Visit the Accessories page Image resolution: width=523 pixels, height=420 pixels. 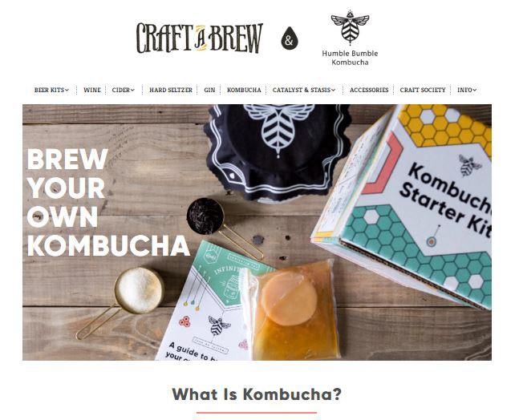(x=369, y=90)
